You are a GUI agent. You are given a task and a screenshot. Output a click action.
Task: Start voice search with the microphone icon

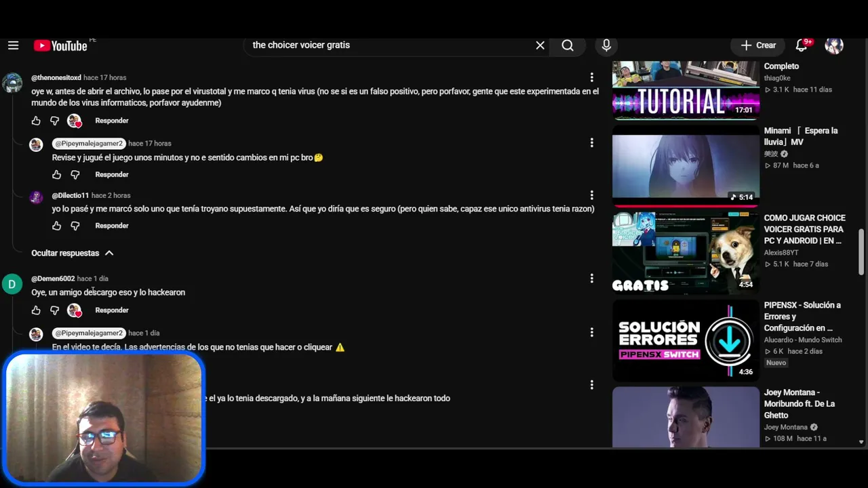pos(606,45)
